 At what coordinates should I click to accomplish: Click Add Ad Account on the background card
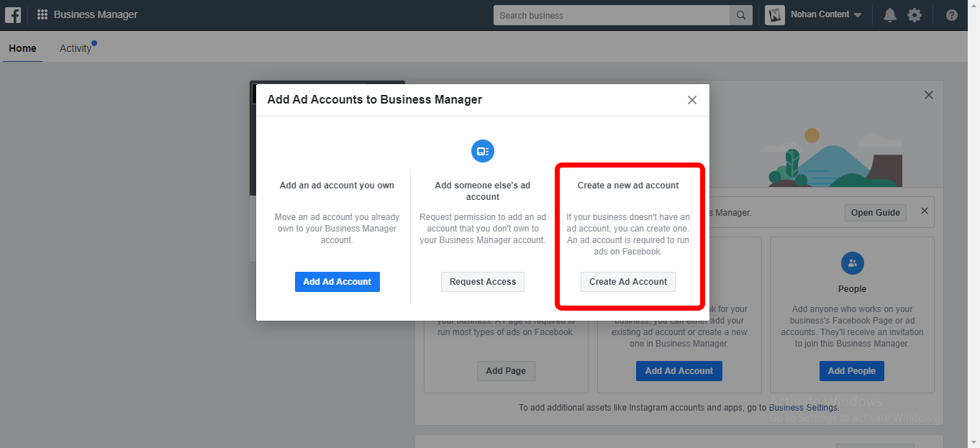pyautogui.click(x=679, y=371)
